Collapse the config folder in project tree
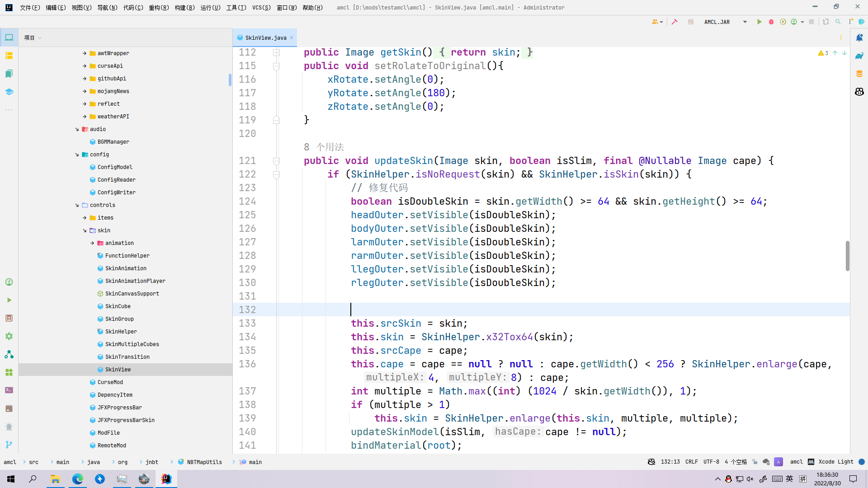Image resolution: width=868 pixels, height=488 pixels. click(x=77, y=154)
